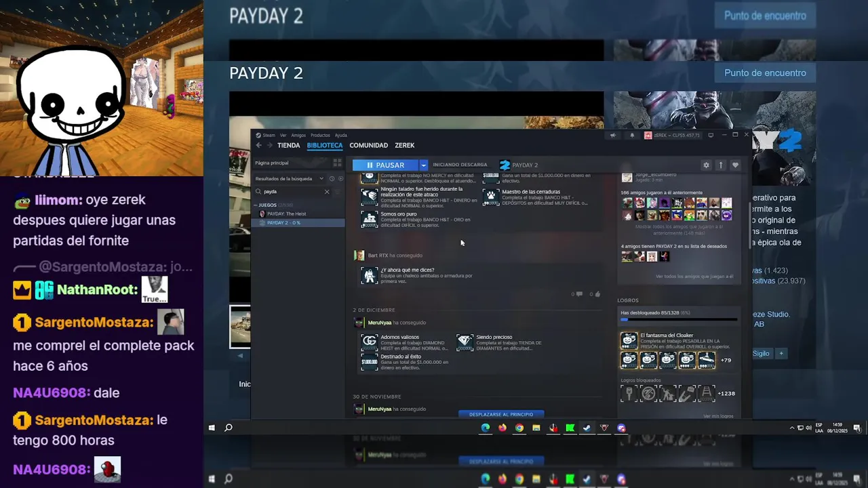Click '¿Y ahora qué me dices?' achievement icon
Screen dimensions: 868x488
[370, 275]
